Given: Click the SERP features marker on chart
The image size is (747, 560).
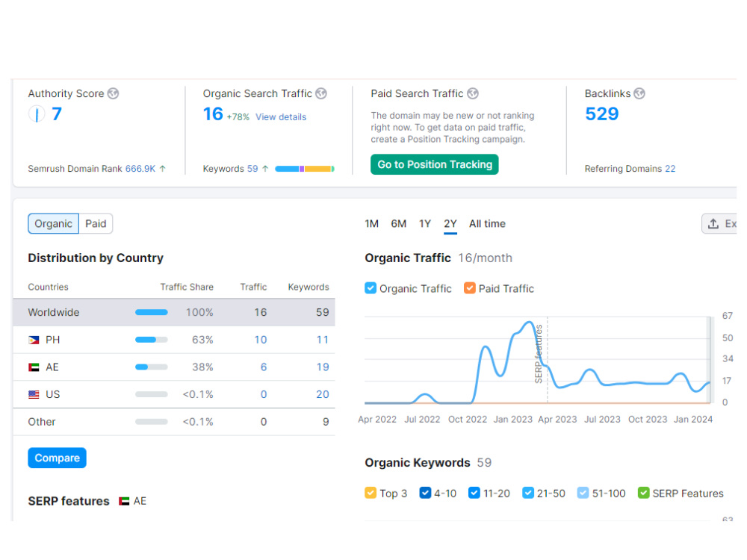Looking at the screenshot, I should [539, 353].
